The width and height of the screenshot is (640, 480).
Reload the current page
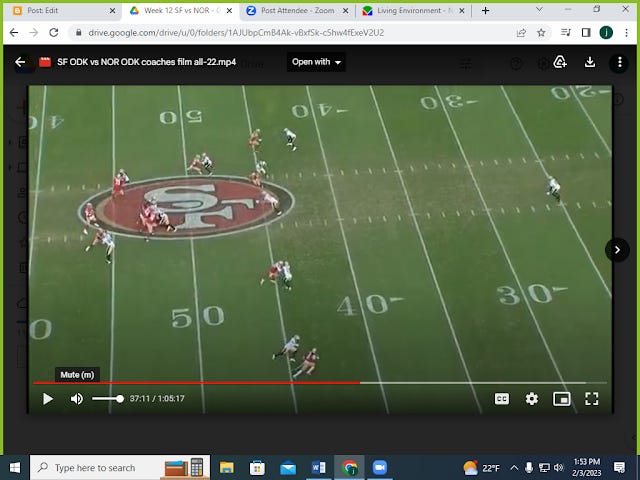(x=53, y=33)
